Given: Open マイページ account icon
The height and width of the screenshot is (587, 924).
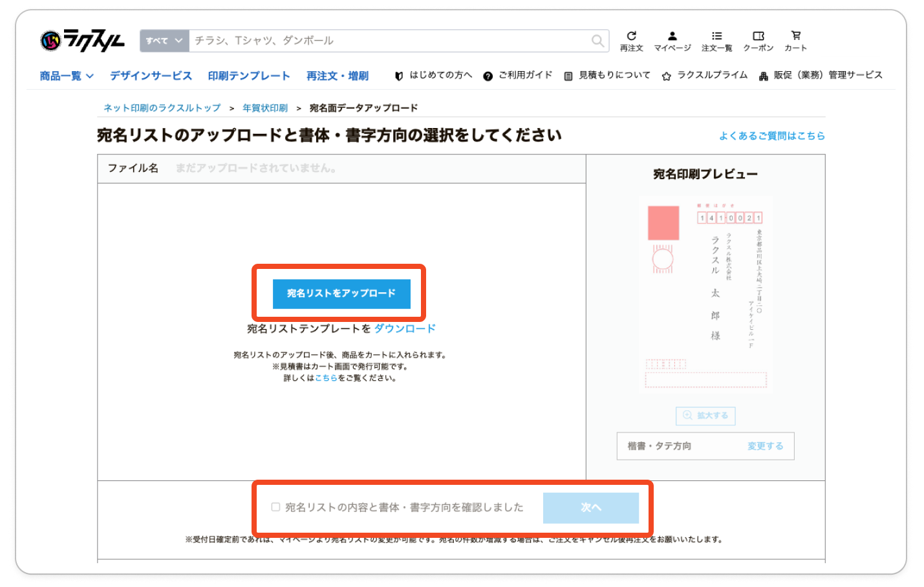Looking at the screenshot, I should tap(672, 41).
